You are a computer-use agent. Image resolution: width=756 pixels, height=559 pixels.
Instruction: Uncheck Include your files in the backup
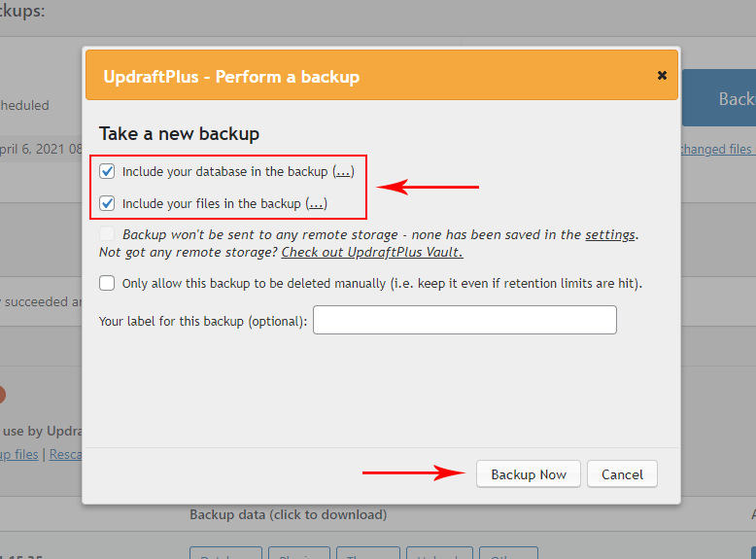pos(107,204)
